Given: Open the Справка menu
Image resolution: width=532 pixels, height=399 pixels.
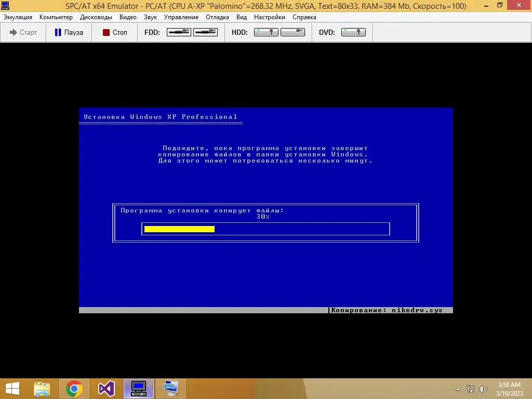Looking at the screenshot, I should [304, 17].
